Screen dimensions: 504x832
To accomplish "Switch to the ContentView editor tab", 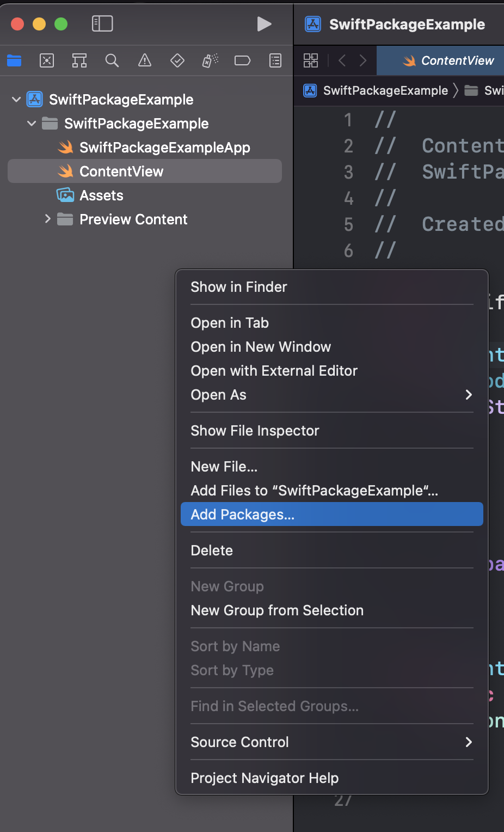I will (x=448, y=60).
